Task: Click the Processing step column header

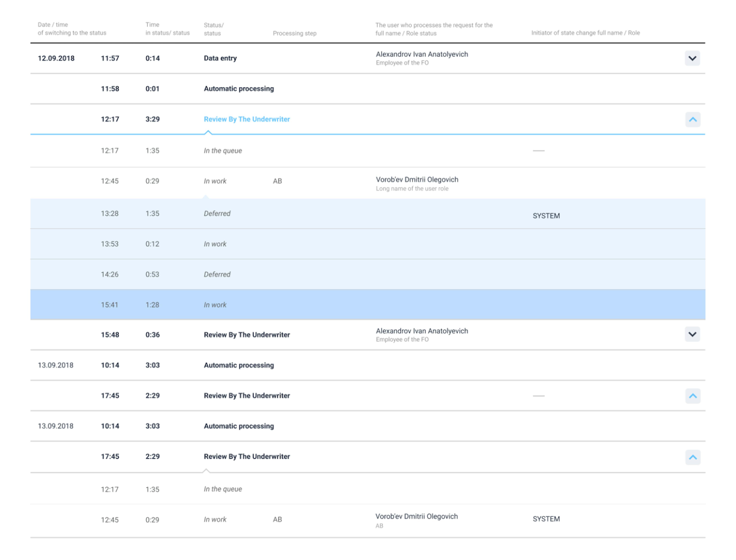Action: tap(295, 33)
